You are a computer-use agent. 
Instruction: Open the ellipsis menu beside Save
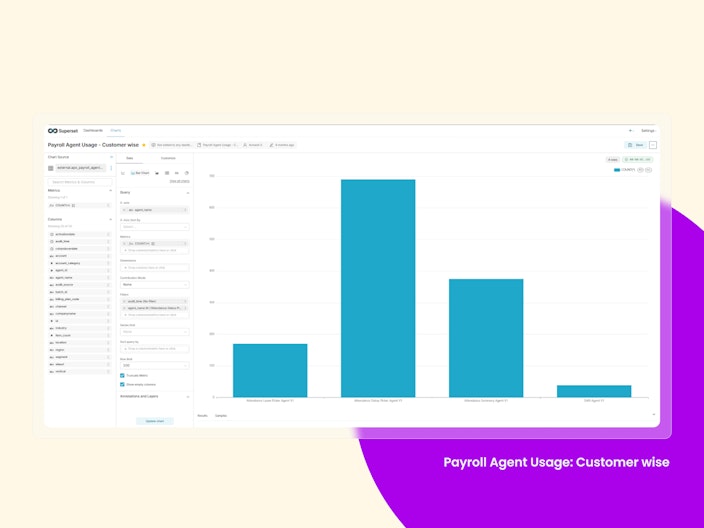point(653,145)
